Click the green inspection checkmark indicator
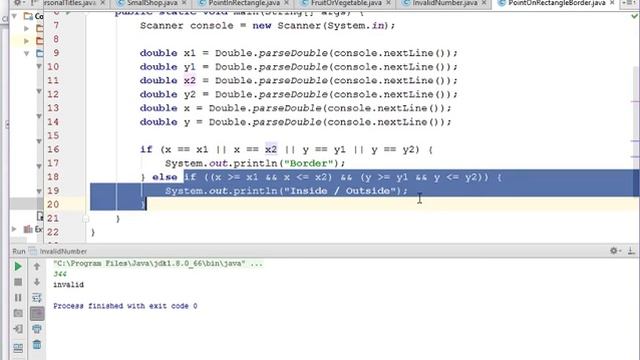 634,16
